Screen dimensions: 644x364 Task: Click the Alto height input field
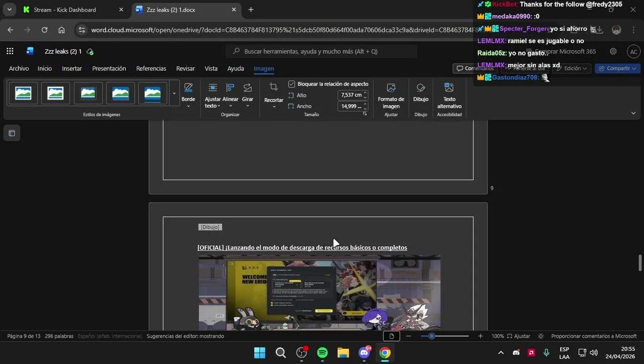click(350, 95)
